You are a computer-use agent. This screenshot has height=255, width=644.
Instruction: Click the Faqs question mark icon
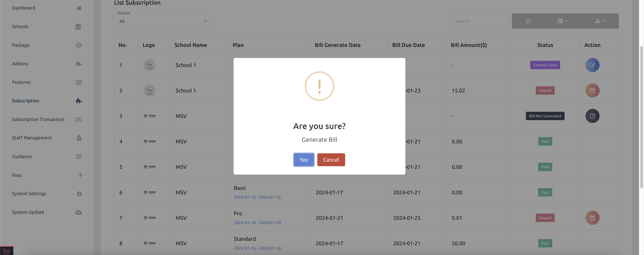(80, 175)
